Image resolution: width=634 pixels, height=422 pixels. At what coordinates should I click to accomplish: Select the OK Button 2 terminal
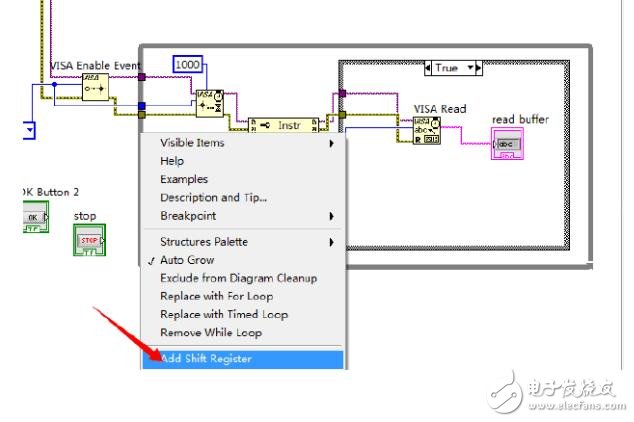coord(35,217)
